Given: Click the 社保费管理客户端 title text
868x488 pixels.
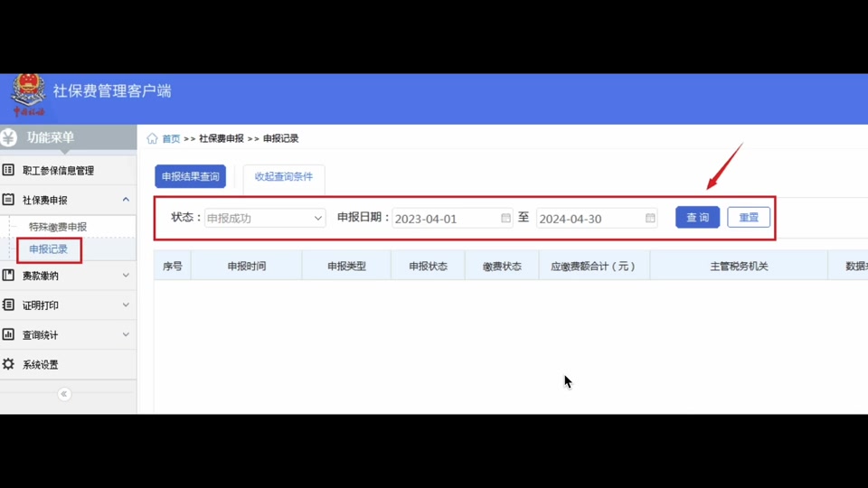Looking at the screenshot, I should (112, 90).
